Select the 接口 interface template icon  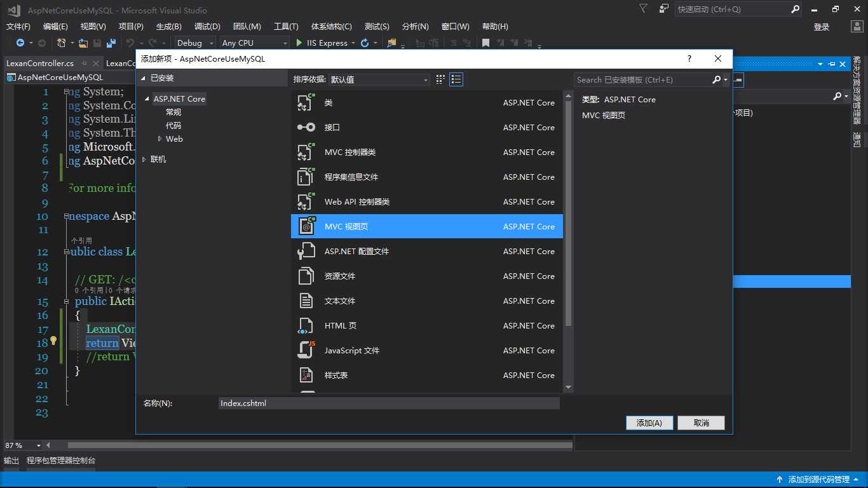click(x=306, y=127)
